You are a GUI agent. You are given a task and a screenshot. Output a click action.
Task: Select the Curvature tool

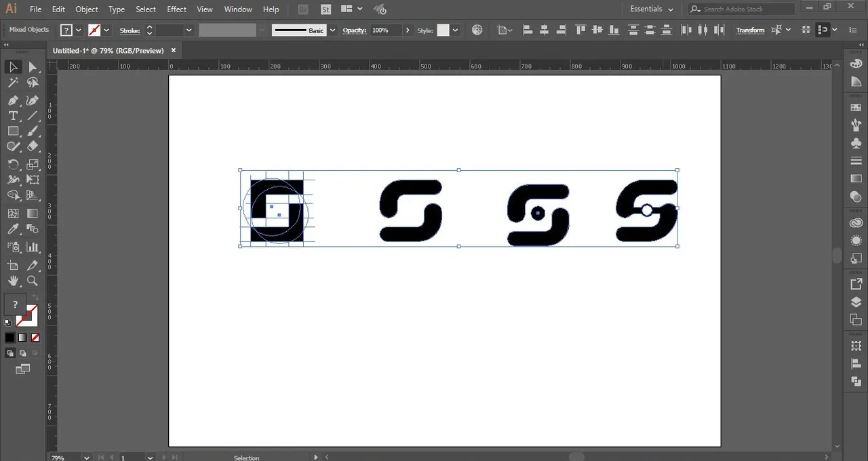(x=33, y=100)
